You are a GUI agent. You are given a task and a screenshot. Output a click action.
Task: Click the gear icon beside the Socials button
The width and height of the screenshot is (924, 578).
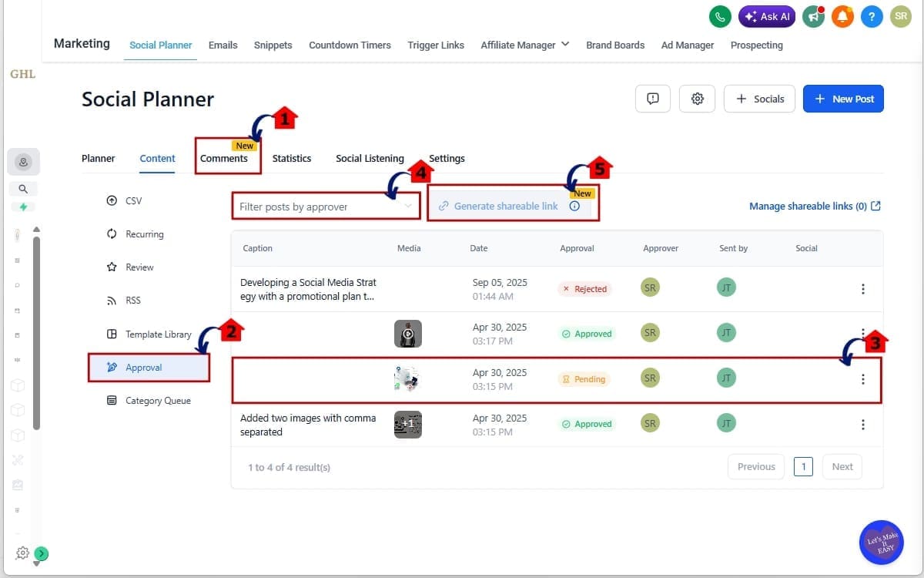click(697, 99)
